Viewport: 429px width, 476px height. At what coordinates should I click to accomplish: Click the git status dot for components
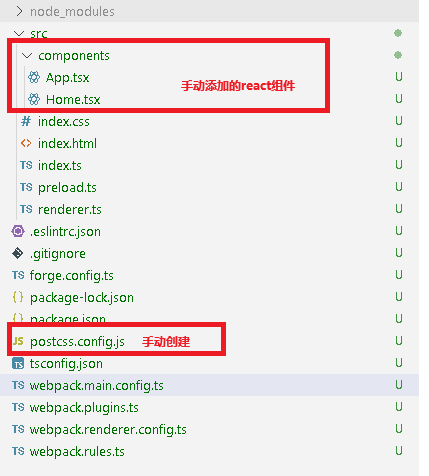pos(398,55)
